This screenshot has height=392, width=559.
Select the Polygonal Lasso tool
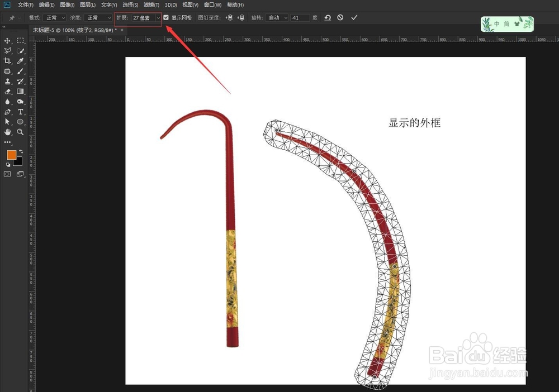pyautogui.click(x=7, y=51)
